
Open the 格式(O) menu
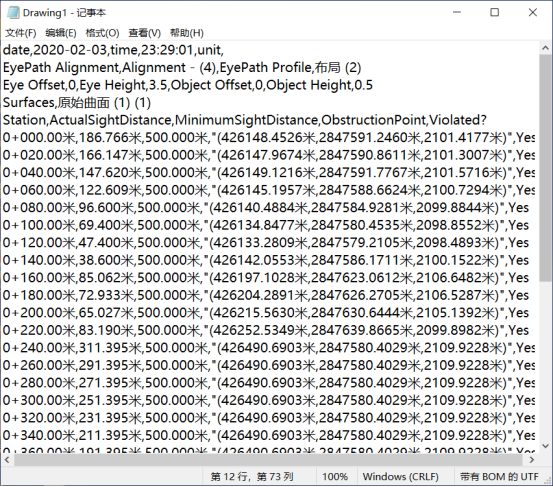[x=102, y=33]
